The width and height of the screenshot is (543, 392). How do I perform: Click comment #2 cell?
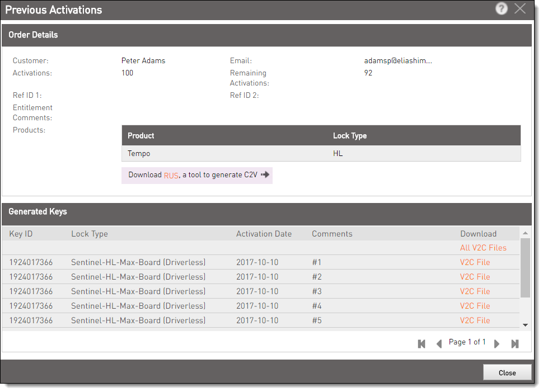click(317, 277)
